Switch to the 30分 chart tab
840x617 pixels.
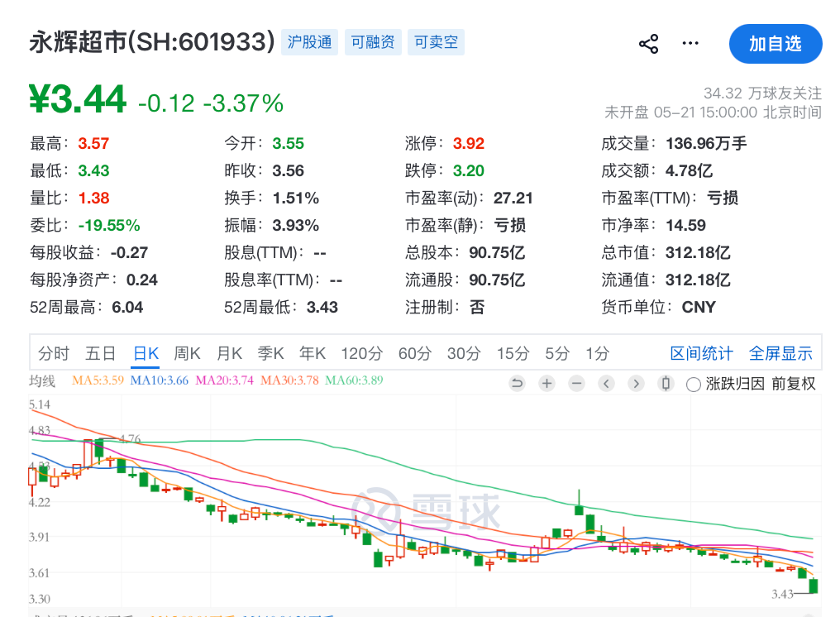tap(464, 353)
